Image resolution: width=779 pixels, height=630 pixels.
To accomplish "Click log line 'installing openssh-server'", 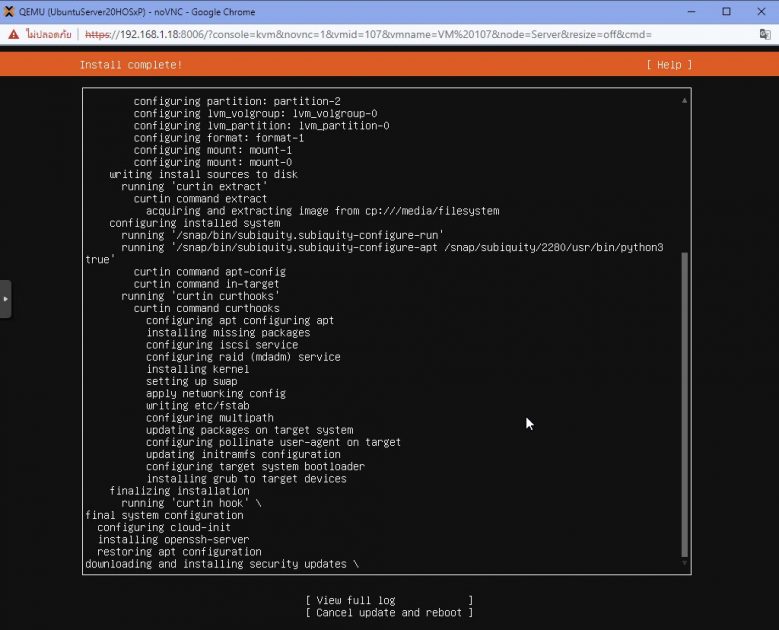I will (x=173, y=539).
